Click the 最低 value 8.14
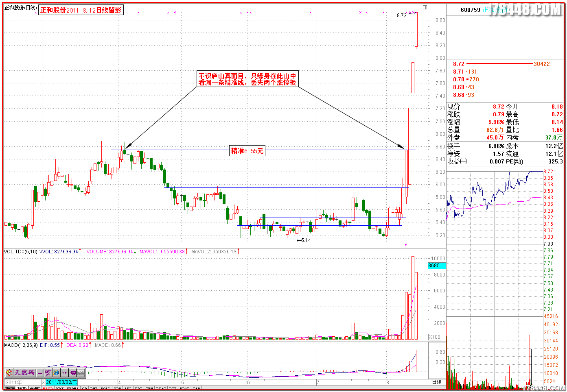567x392 pixels. (557, 122)
